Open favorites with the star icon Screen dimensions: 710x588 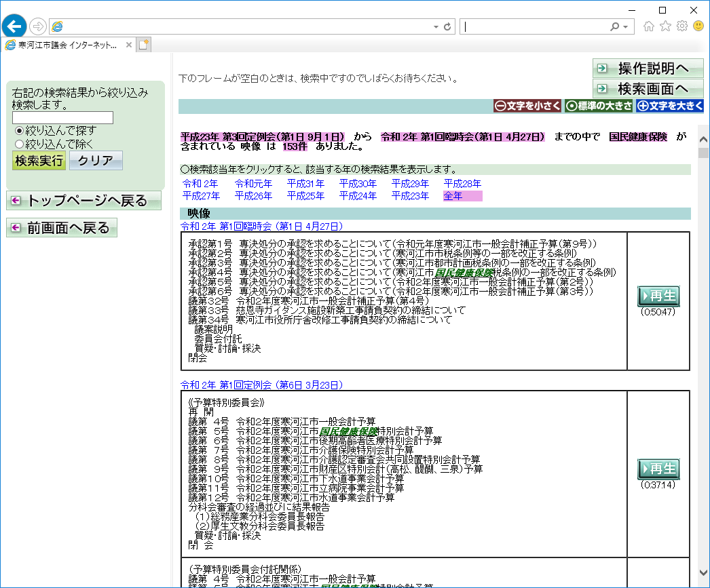[665, 26]
